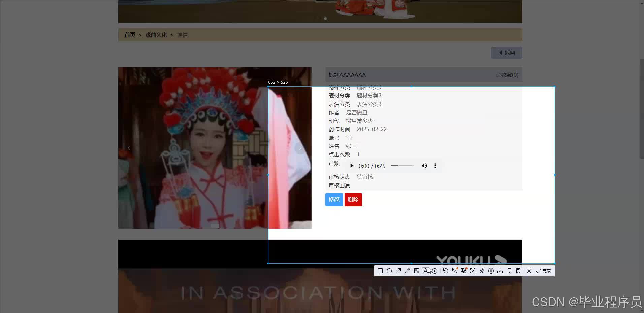Click 完成 to finish the screenshot

543,271
